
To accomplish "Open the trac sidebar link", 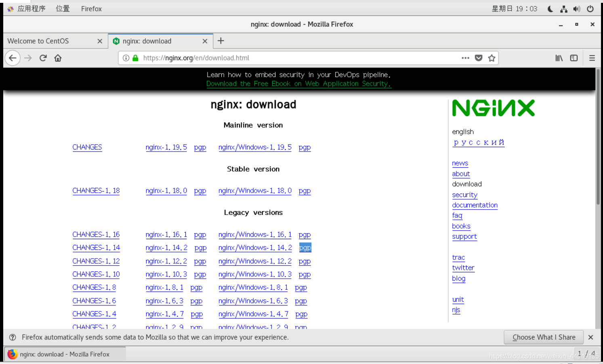I will tap(458, 258).
